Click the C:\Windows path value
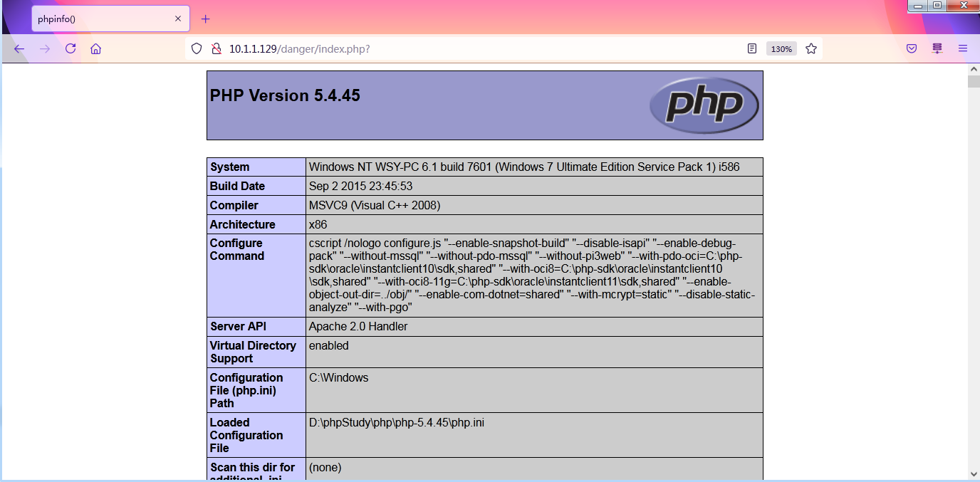The width and height of the screenshot is (980, 482). click(338, 378)
